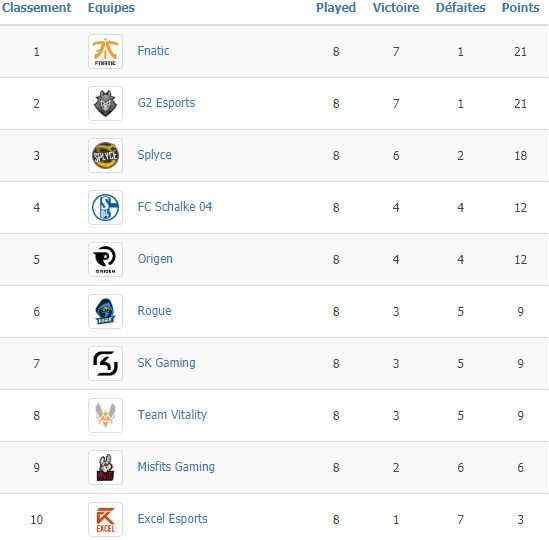Open the Misfits Gaming rabbit logo
549x540 pixels.
tap(105, 468)
